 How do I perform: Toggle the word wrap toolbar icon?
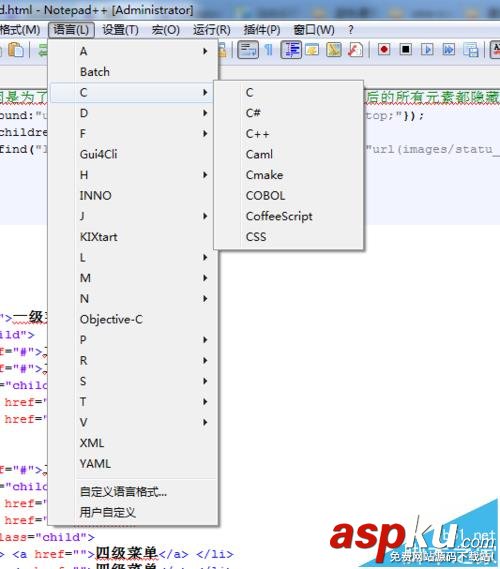pos(248,50)
